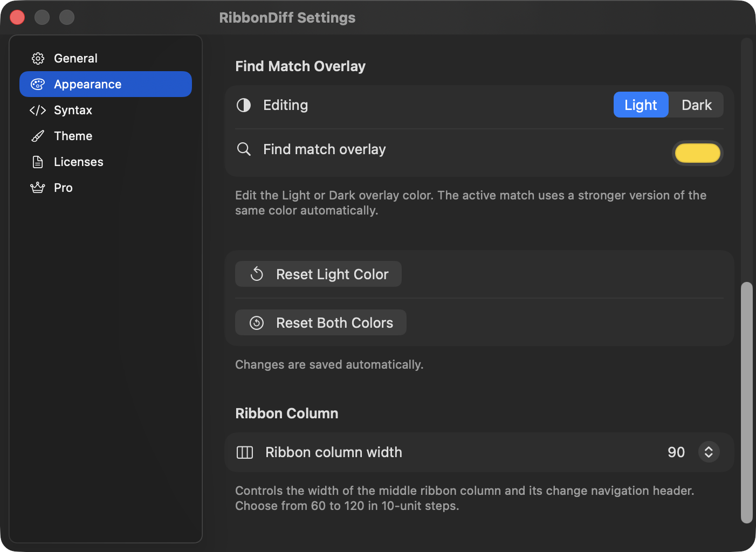This screenshot has height=552, width=756.
Task: Click the Find Match Overlay heading
Action: (300, 66)
